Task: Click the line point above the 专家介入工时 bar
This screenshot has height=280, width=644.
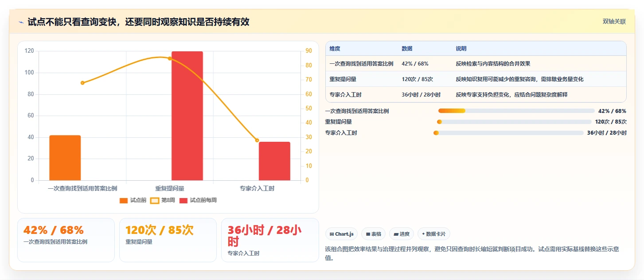Action: click(x=257, y=140)
